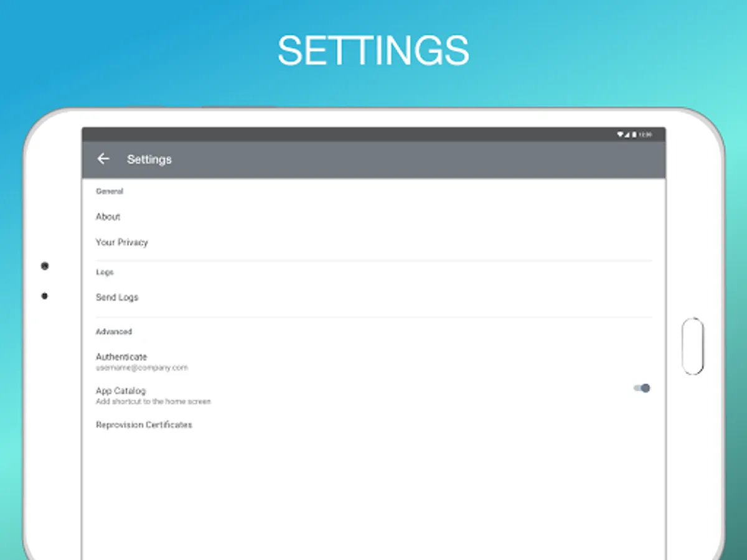Tap the Settings title in toolbar

click(x=149, y=160)
